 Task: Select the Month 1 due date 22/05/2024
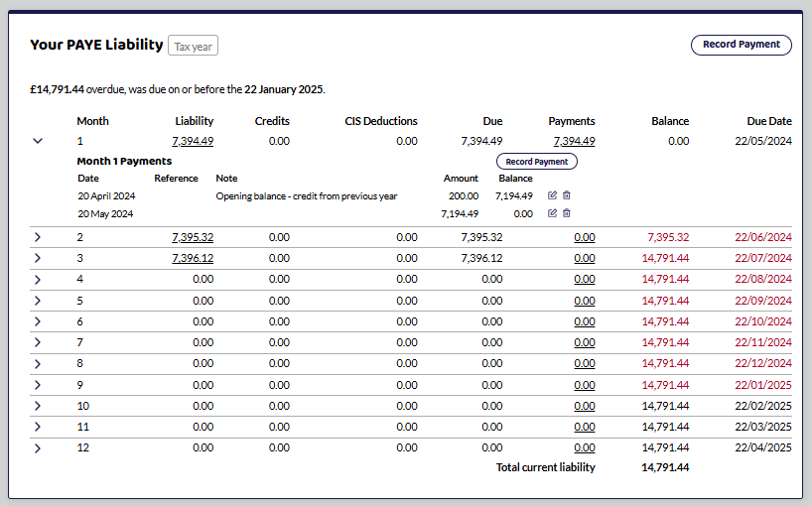pos(763,141)
